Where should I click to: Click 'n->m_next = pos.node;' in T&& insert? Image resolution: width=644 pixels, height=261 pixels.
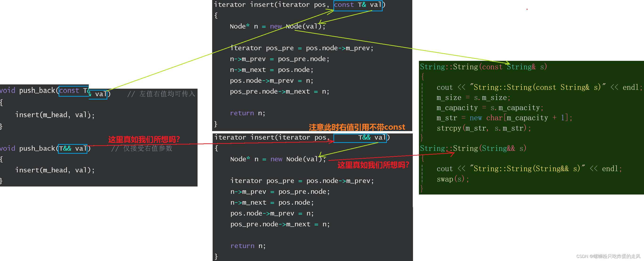pos(272,203)
